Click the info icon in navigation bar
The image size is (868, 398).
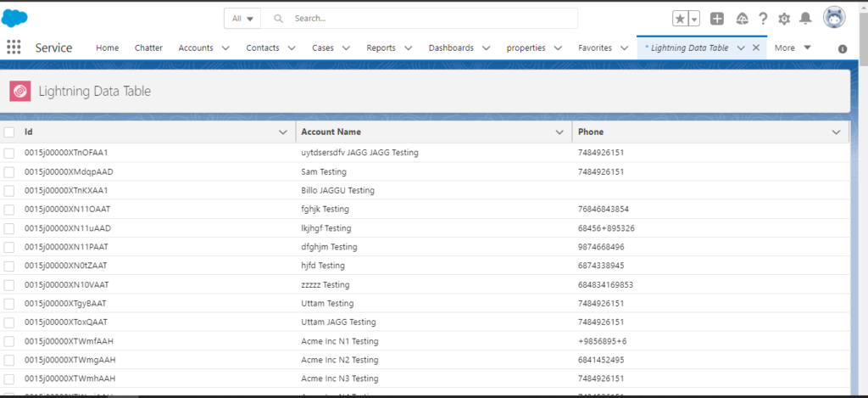[843, 48]
